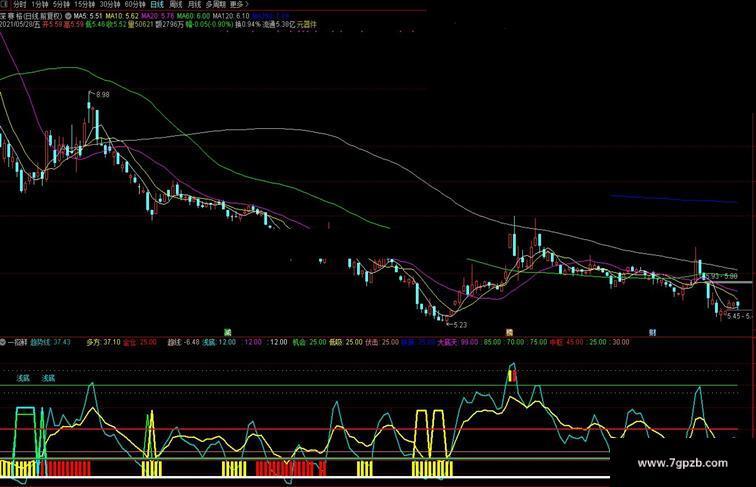The image size is (756, 487).
Task: Select the 30分钟 period tab
Action: click(110, 4)
